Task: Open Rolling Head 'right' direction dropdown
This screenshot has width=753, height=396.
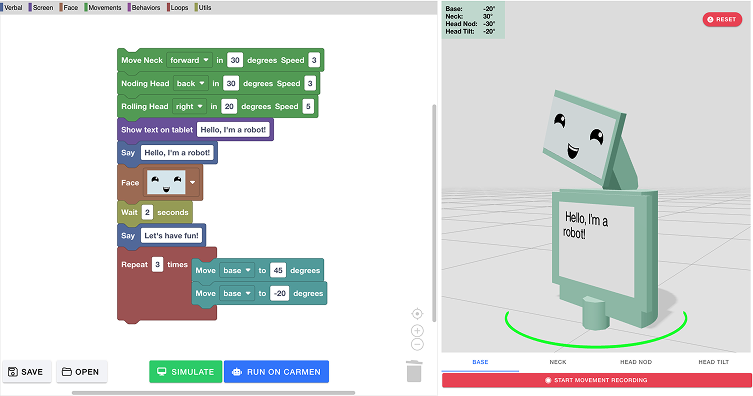Action: click(x=189, y=106)
